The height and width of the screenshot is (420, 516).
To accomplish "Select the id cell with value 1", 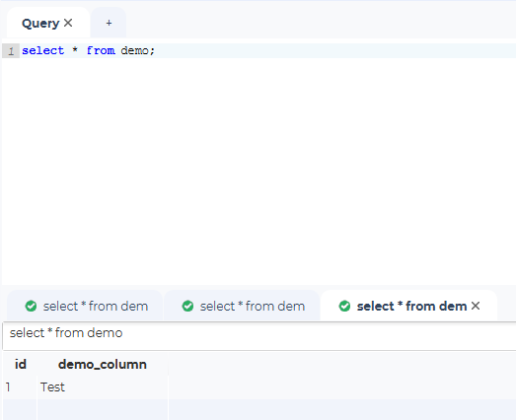I will [8, 387].
